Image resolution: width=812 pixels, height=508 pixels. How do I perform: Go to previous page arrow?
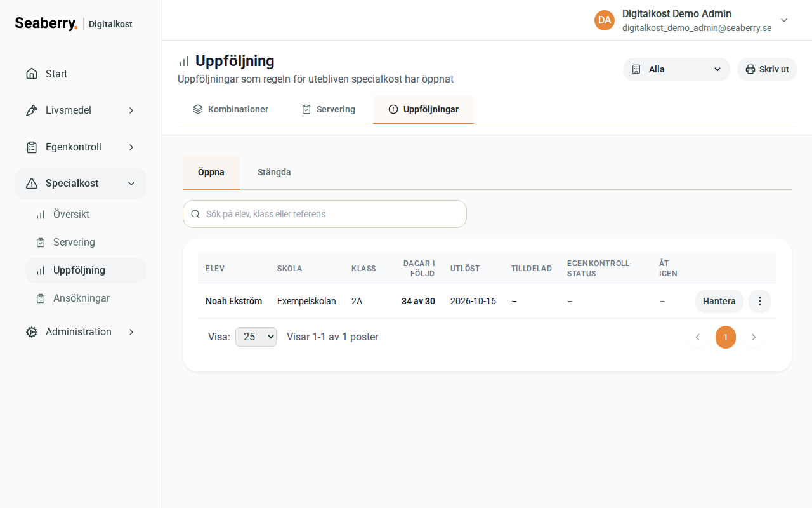tap(698, 337)
